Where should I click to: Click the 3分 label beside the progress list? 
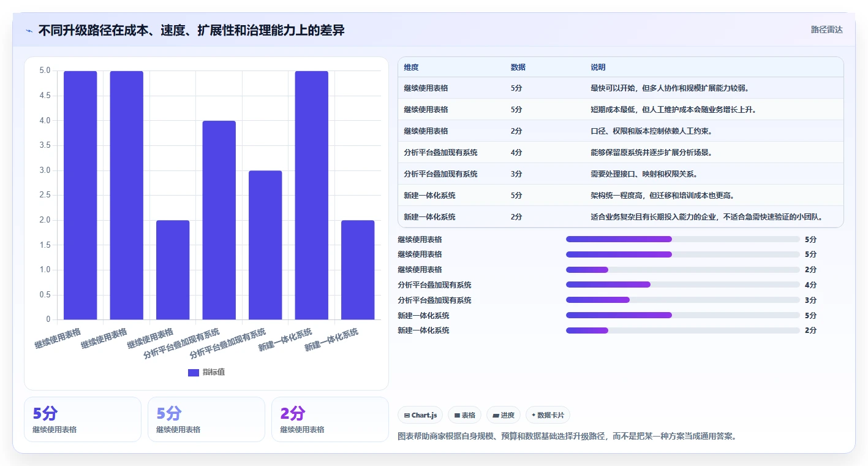(810, 300)
